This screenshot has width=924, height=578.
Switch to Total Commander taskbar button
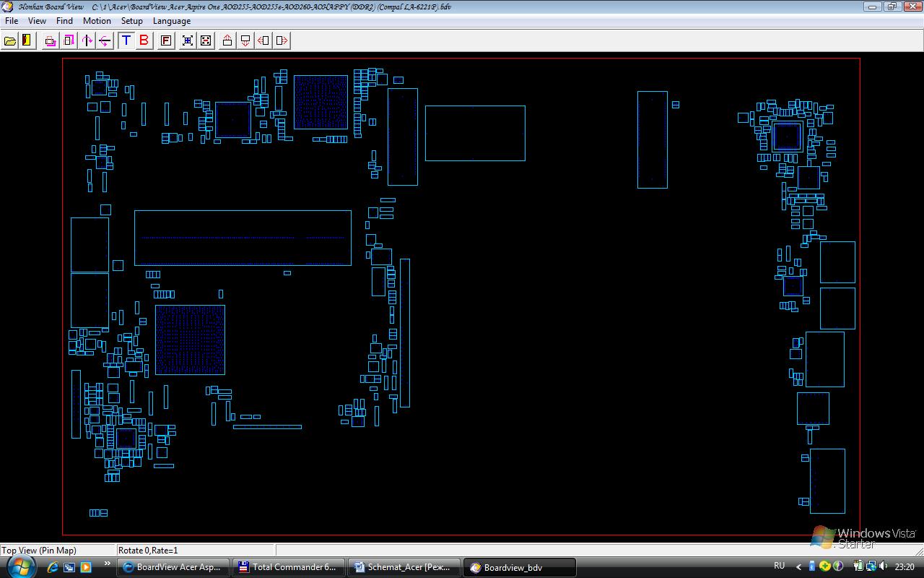[289, 567]
